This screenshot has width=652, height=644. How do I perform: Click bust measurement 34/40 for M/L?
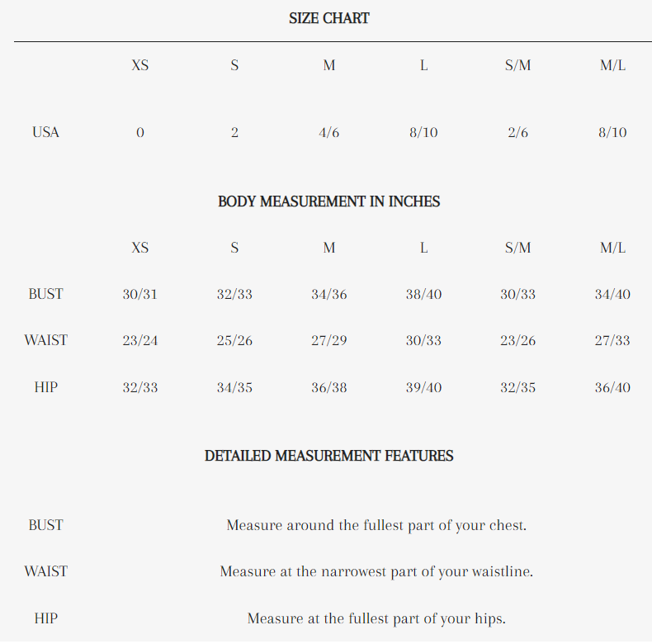612,294
